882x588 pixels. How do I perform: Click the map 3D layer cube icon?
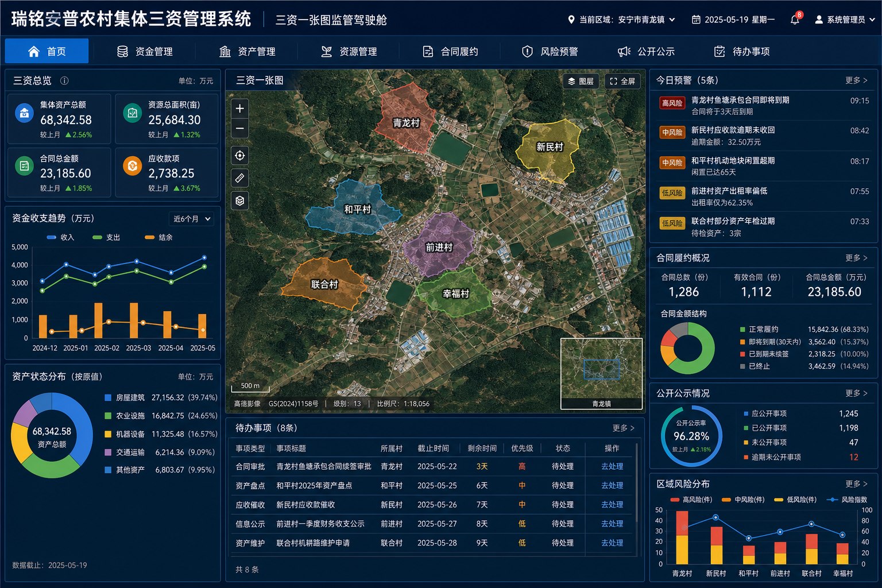[240, 200]
